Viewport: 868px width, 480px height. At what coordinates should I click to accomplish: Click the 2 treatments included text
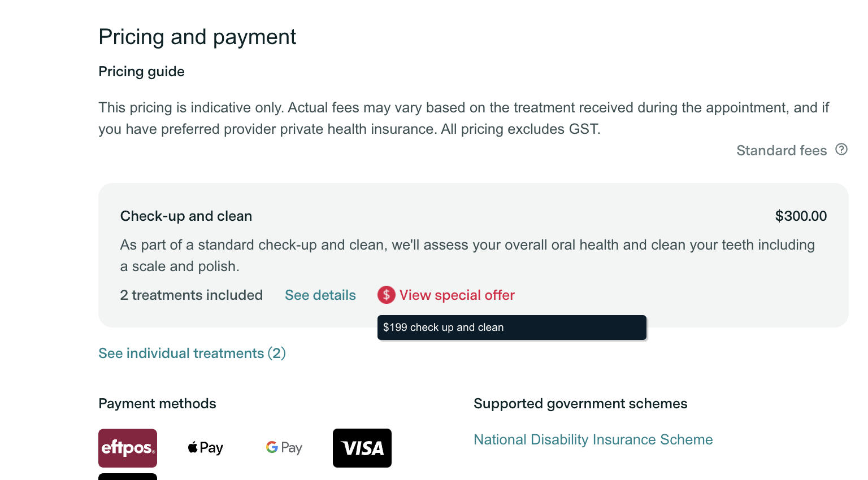click(x=192, y=295)
